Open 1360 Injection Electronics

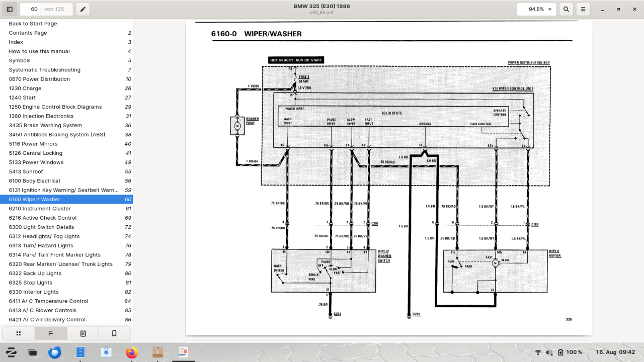coord(66,116)
